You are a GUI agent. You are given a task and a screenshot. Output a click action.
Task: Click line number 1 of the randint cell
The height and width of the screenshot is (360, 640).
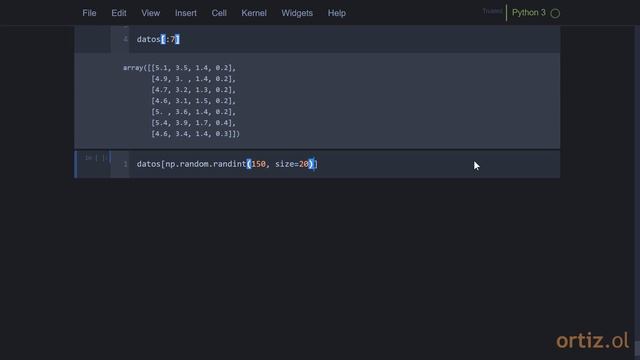pyautogui.click(x=125, y=164)
